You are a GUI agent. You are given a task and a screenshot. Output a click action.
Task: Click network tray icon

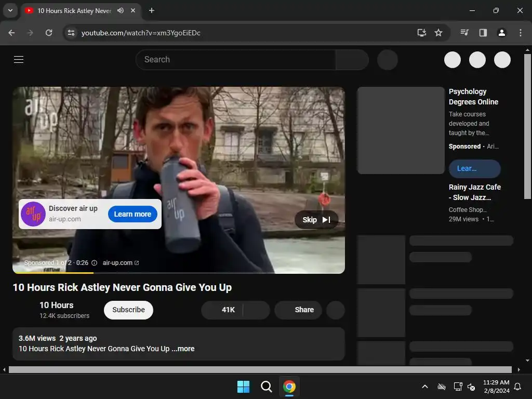458,387
